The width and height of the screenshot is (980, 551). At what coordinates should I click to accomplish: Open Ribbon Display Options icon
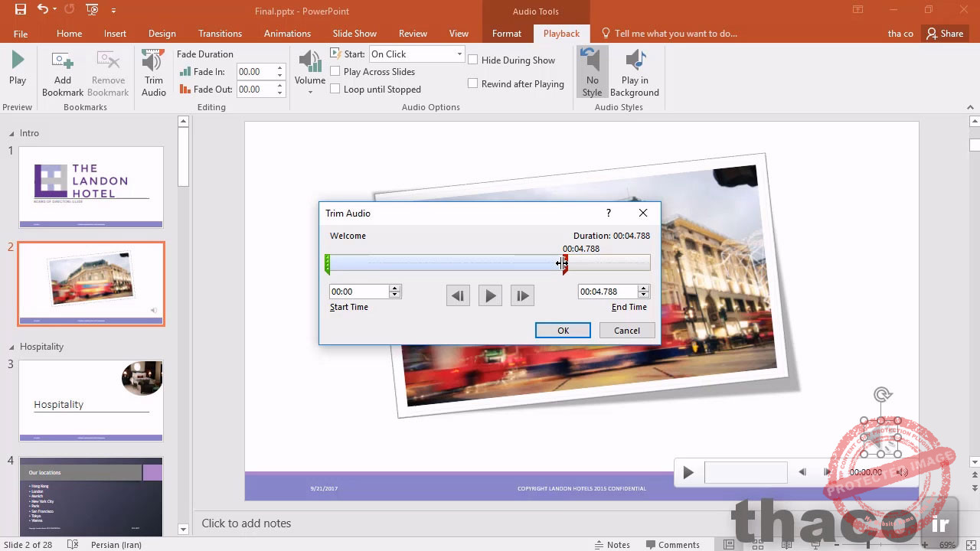(x=857, y=10)
